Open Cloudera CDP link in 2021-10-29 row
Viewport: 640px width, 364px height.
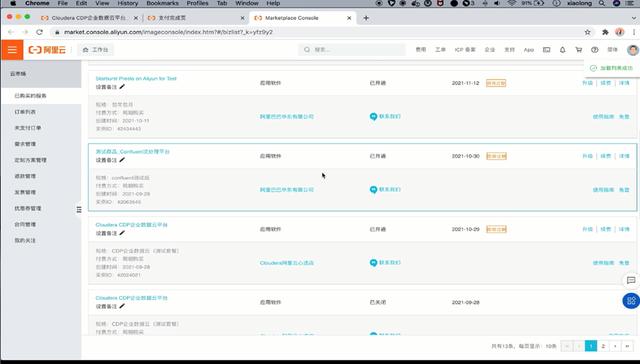point(131,225)
